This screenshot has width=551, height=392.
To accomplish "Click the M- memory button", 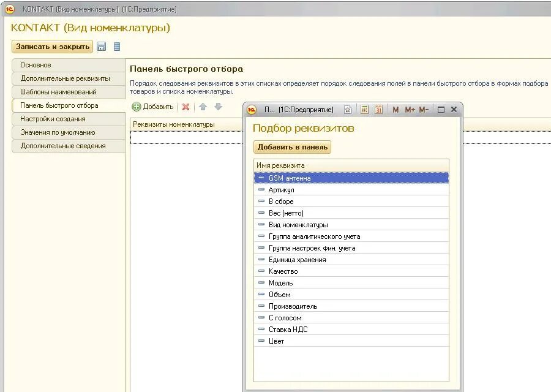I will [424, 110].
